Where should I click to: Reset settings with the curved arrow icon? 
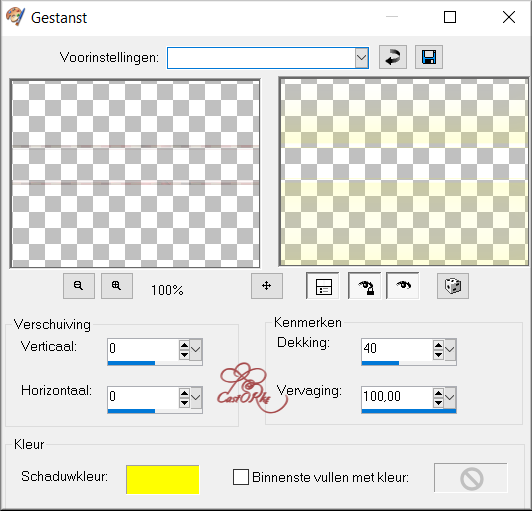[393, 57]
